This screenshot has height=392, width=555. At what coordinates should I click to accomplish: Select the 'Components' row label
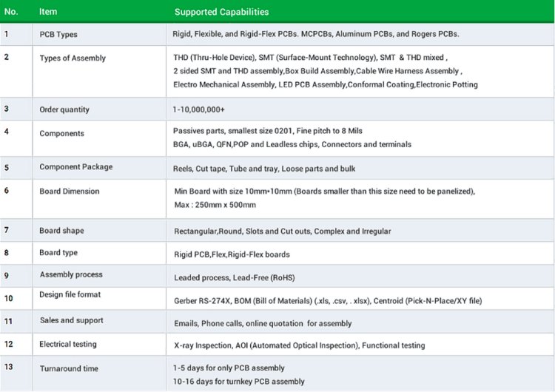pos(61,133)
